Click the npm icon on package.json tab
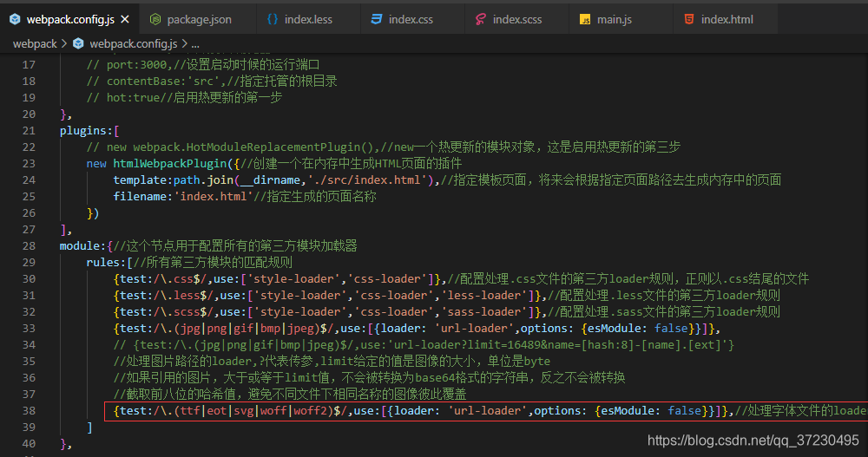 (155, 19)
